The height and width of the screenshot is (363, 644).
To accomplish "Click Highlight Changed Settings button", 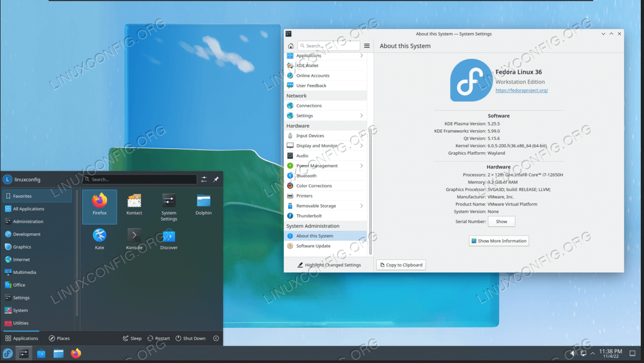I will point(329,265).
